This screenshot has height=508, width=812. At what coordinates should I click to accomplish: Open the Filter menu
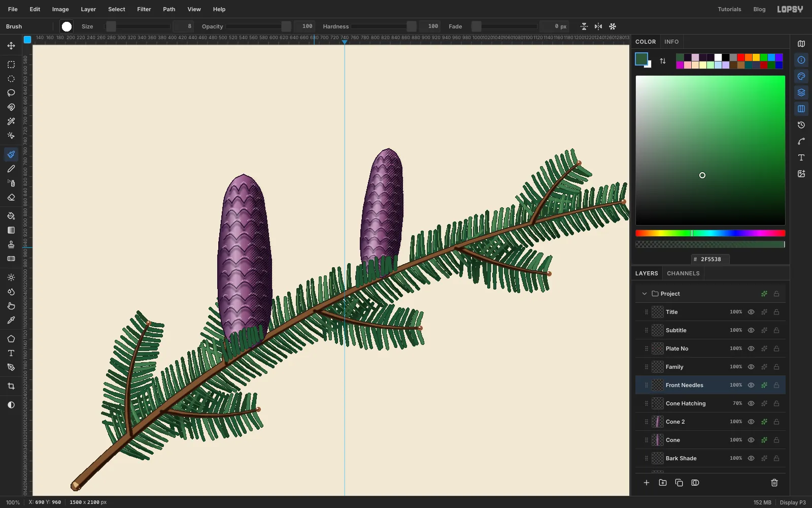click(144, 9)
